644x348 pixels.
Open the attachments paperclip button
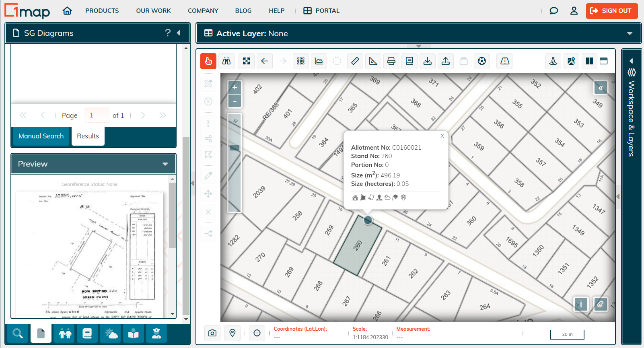click(x=600, y=304)
